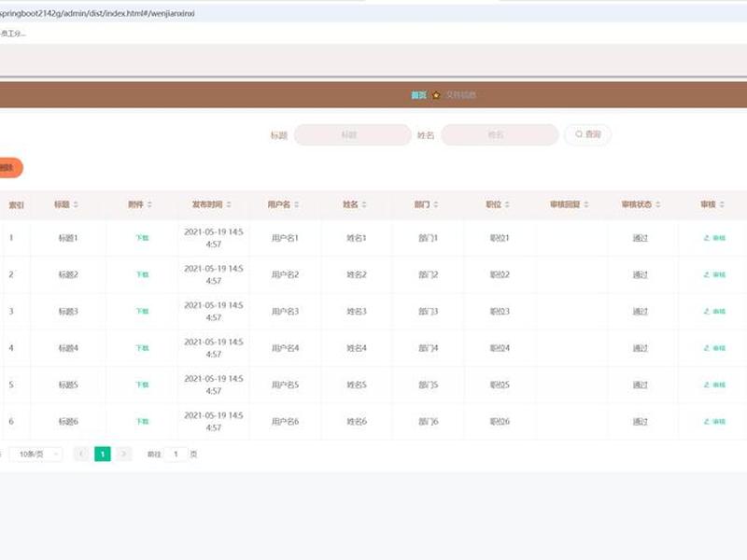Click the 索引 column header
Screen dimensions: 747x560
(x=16, y=204)
